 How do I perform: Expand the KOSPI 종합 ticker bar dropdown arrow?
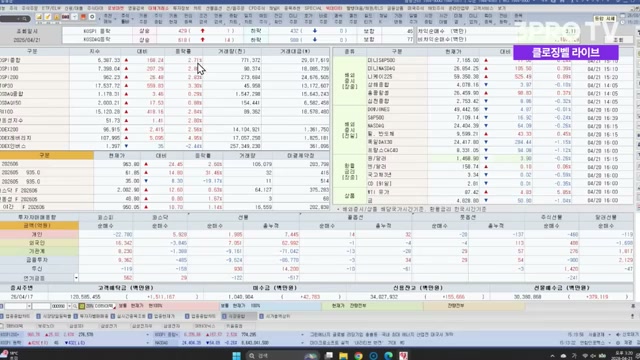(x=302, y=335)
